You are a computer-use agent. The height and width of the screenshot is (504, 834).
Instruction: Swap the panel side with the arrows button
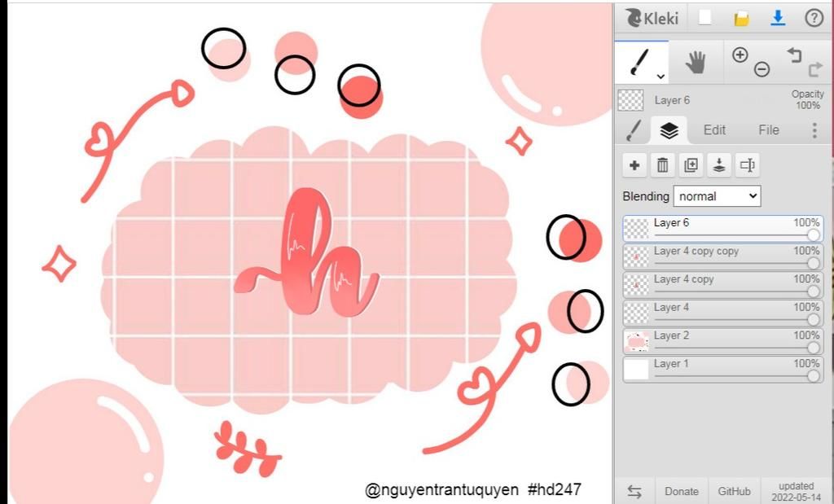point(634,491)
